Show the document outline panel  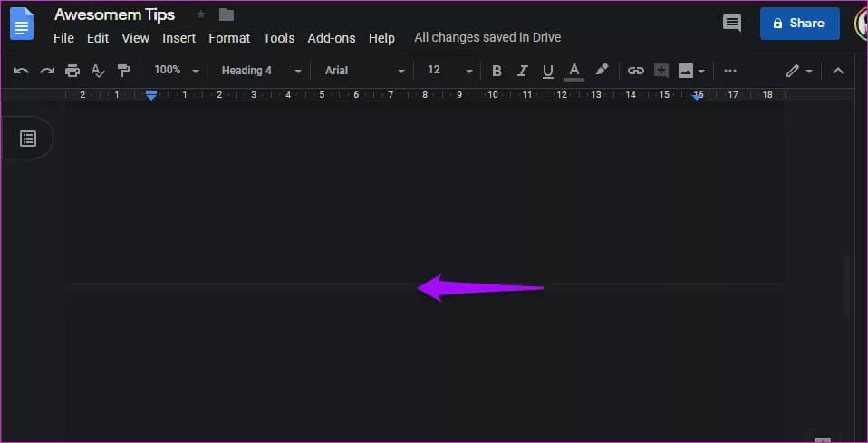point(28,139)
